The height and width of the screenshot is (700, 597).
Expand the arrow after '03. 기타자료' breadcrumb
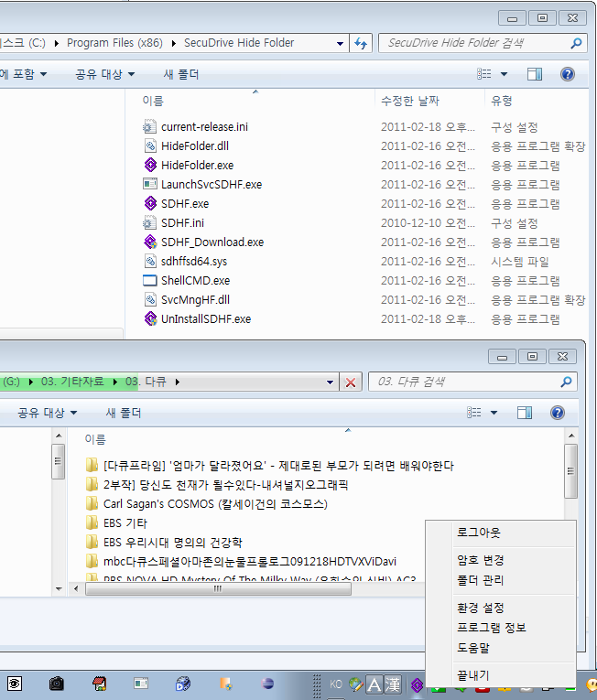(x=115, y=382)
